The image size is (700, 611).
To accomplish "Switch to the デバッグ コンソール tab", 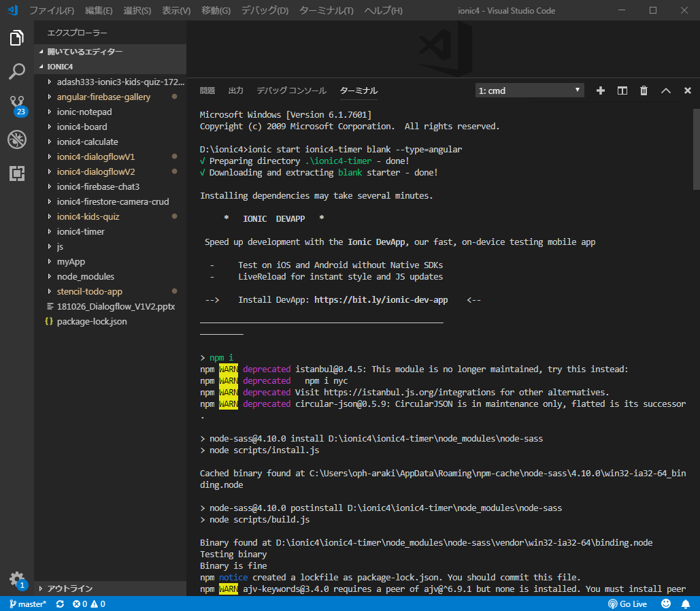I will click(291, 90).
